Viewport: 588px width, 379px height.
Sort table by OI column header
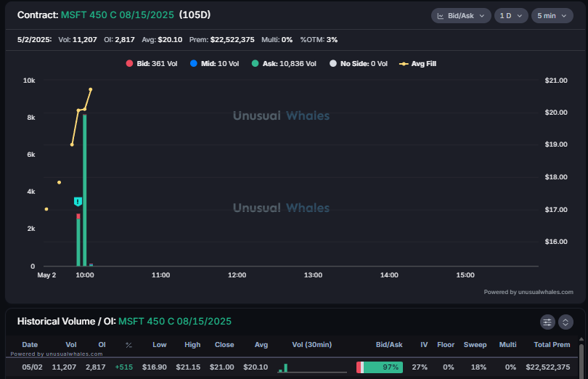pos(102,344)
